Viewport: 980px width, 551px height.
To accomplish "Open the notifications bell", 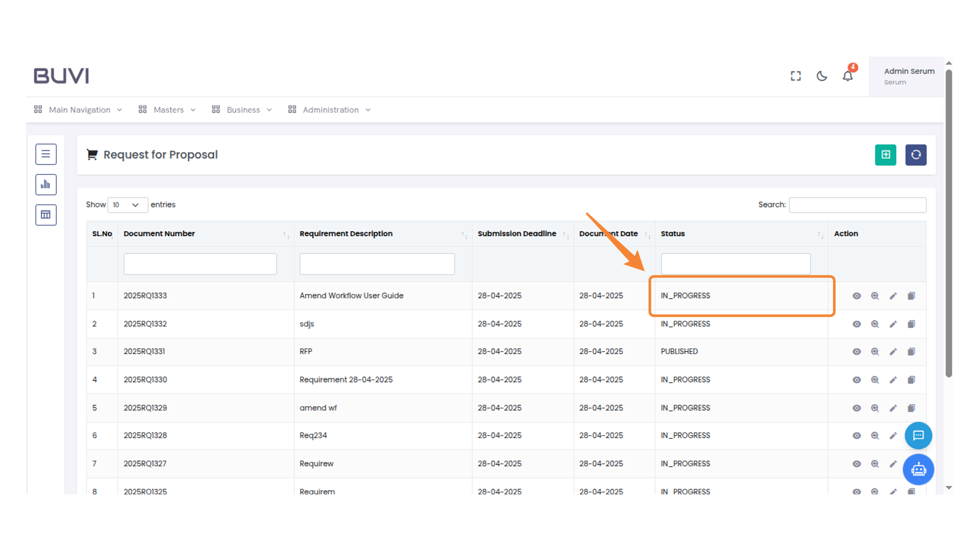I will tap(847, 76).
